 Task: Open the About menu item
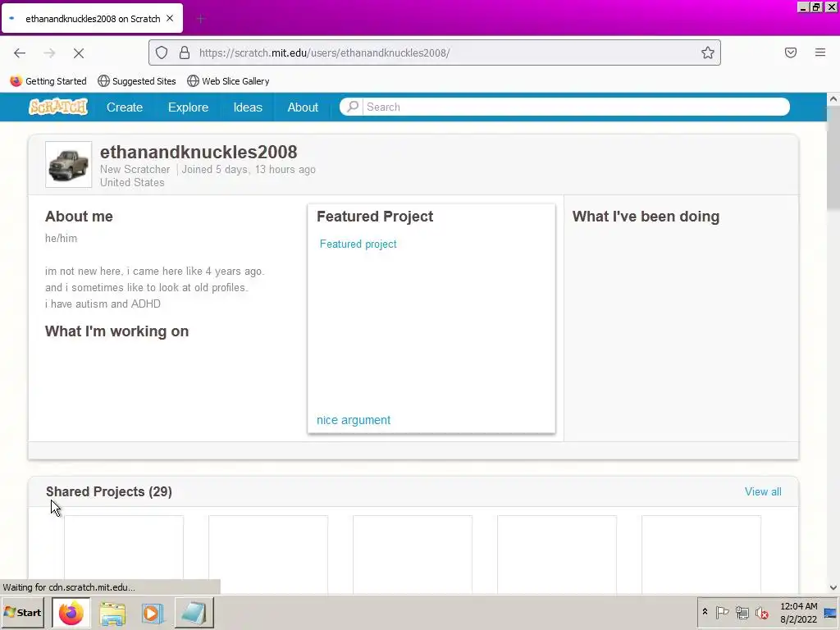303,107
